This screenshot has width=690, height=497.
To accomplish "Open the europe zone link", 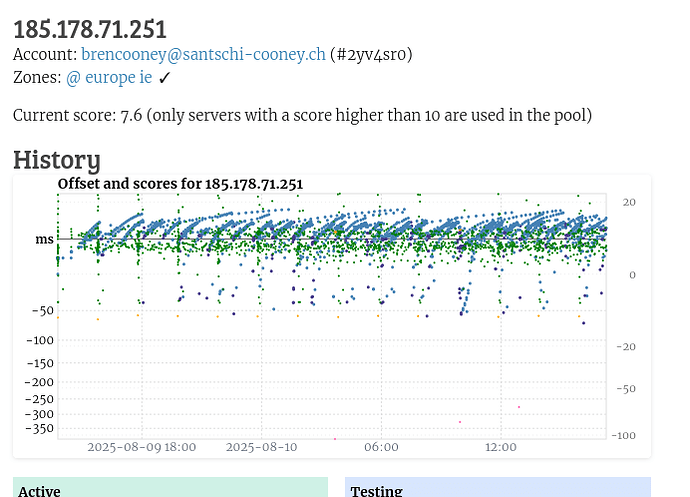I will [110, 78].
